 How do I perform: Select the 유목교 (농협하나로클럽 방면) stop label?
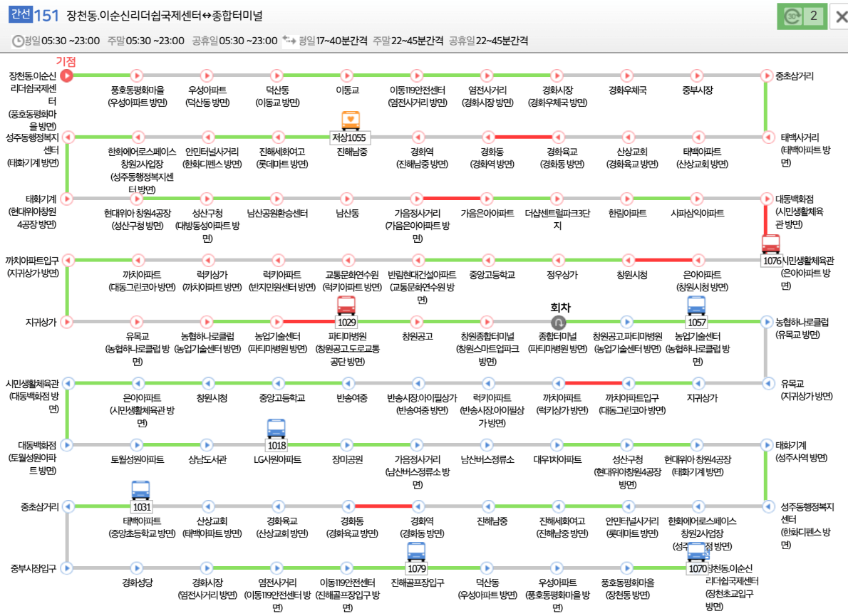tap(138, 349)
